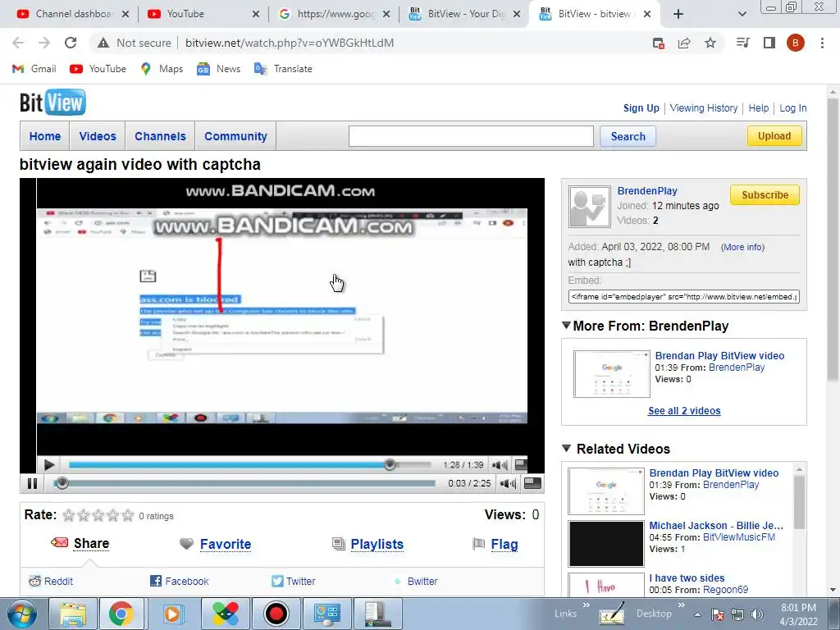Image resolution: width=840 pixels, height=630 pixels.
Task: Click the BitView search input field
Action: (471, 136)
